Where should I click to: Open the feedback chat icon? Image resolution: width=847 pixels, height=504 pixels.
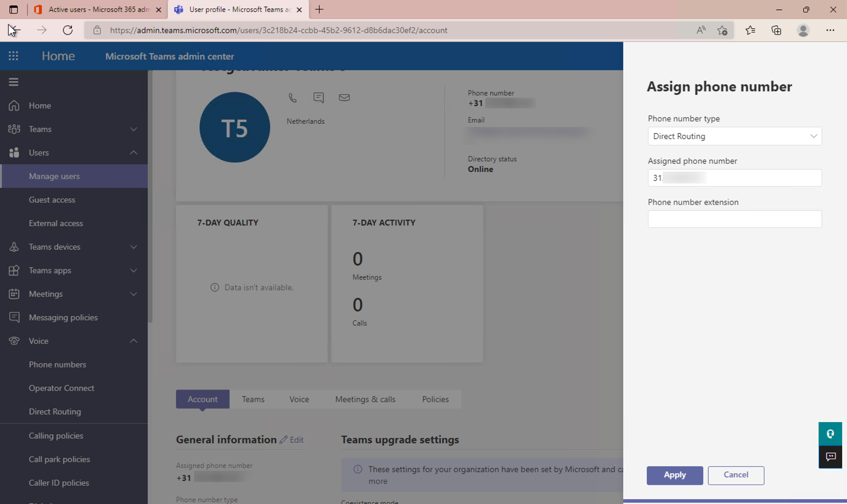click(x=830, y=457)
